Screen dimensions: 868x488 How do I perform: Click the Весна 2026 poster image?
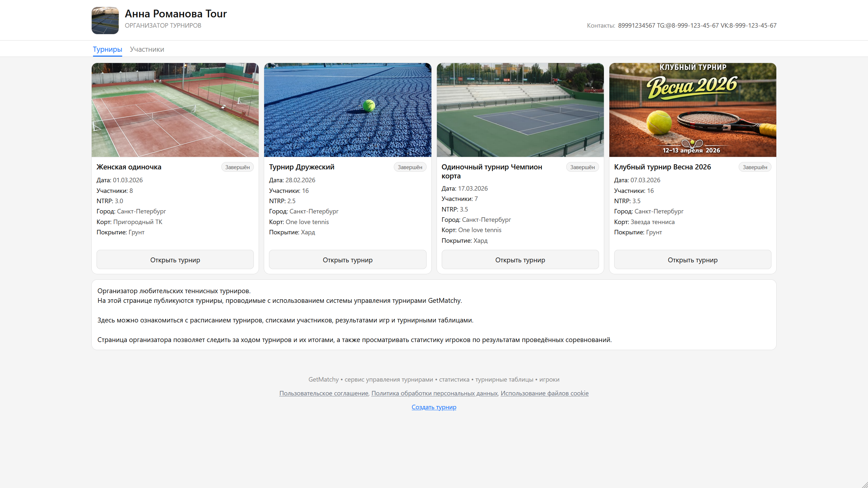692,110
